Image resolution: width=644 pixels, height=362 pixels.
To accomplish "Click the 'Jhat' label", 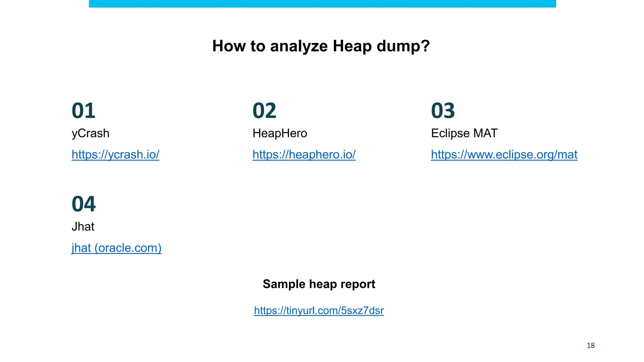I will [83, 227].
